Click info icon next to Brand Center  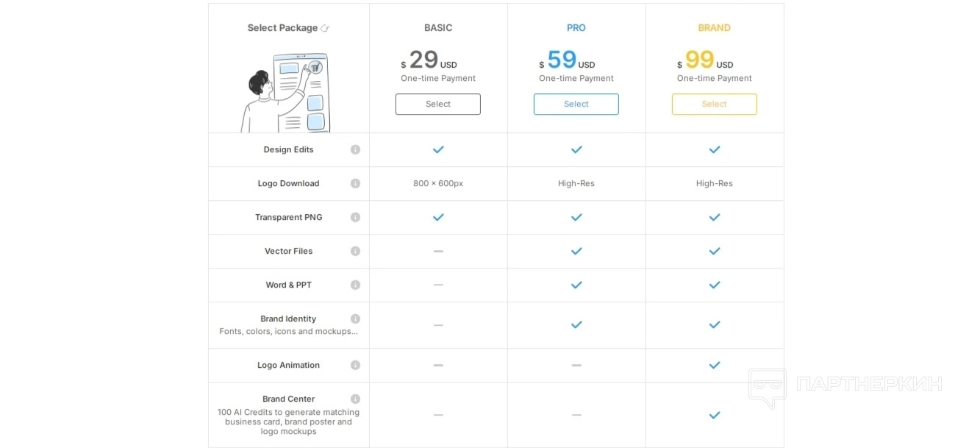tap(355, 399)
